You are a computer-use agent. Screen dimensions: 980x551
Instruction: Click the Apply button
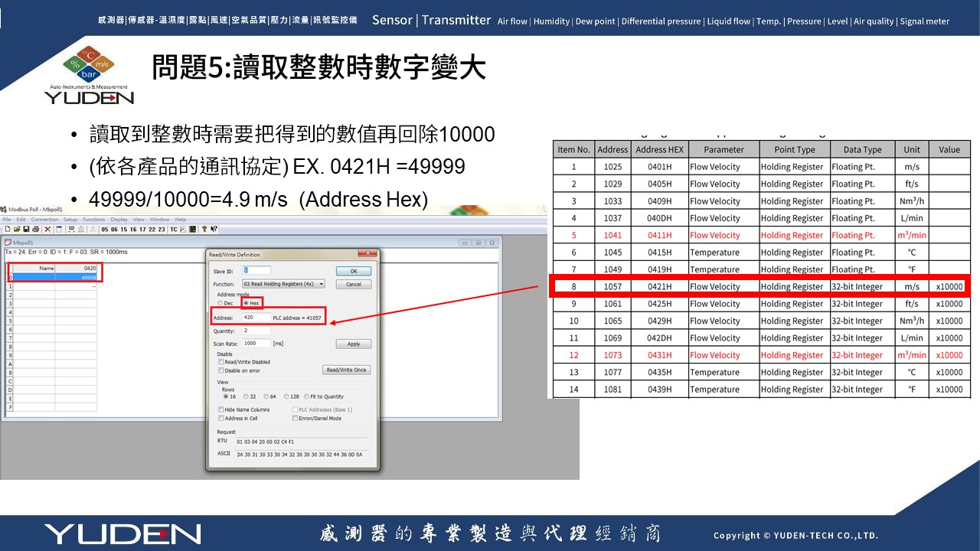coord(353,344)
